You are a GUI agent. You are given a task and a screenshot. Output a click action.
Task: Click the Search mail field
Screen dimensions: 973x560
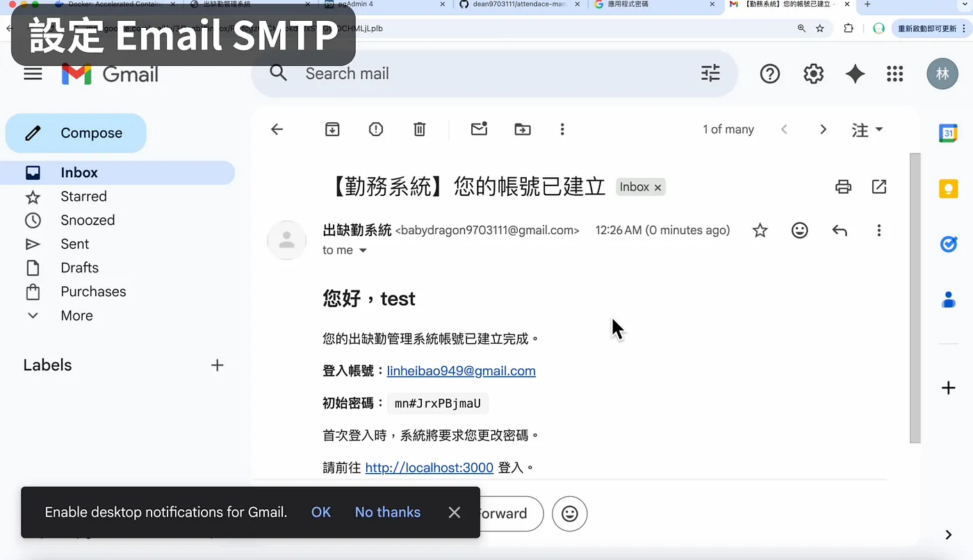pos(493,74)
